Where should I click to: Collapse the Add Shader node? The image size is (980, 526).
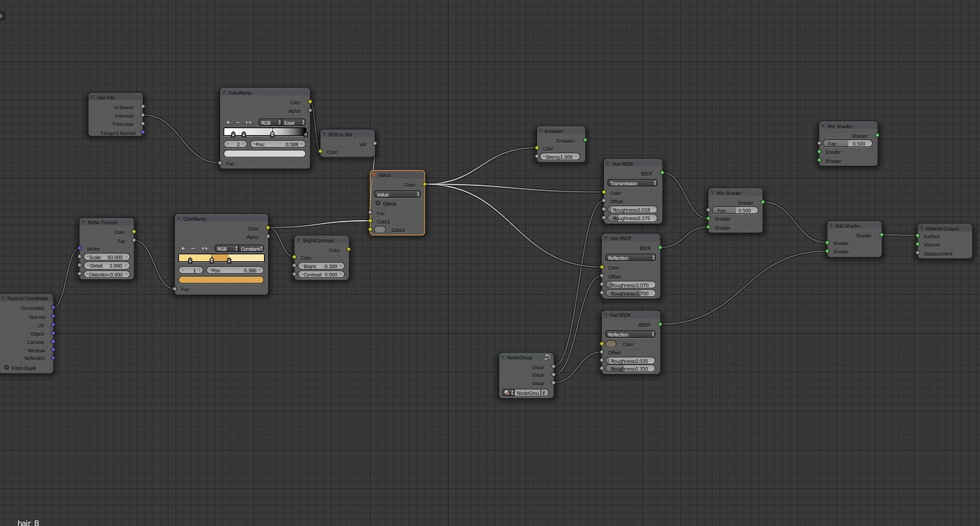point(832,226)
